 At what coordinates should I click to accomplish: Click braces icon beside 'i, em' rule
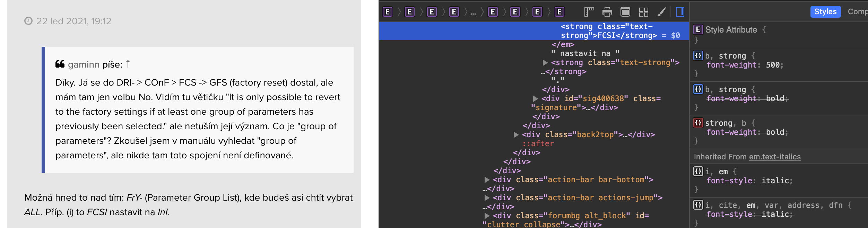pos(698,172)
